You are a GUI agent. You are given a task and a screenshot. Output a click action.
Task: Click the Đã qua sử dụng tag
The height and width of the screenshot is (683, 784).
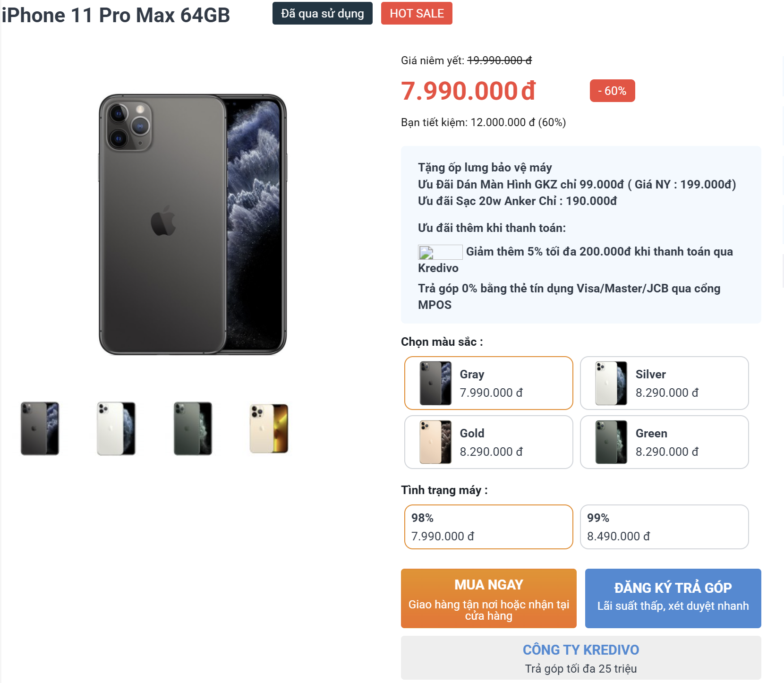(x=322, y=13)
